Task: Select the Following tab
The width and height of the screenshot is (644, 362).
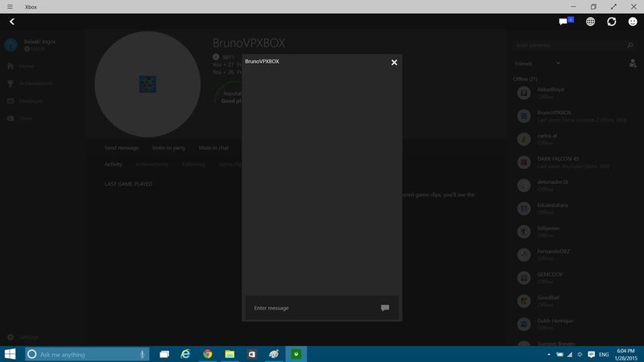Action: coord(193,164)
